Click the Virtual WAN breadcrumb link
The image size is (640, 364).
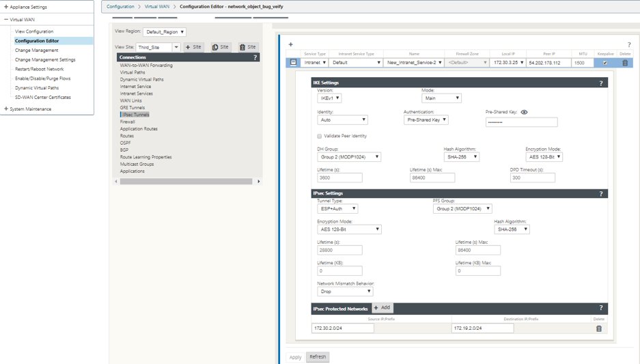pos(156,7)
